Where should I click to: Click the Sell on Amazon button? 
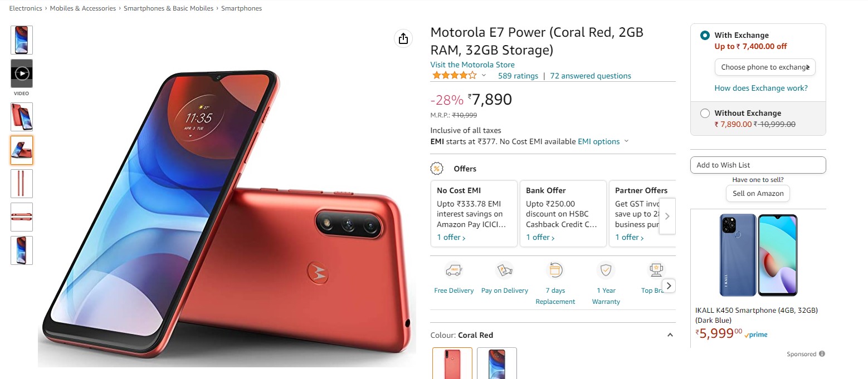(x=758, y=193)
